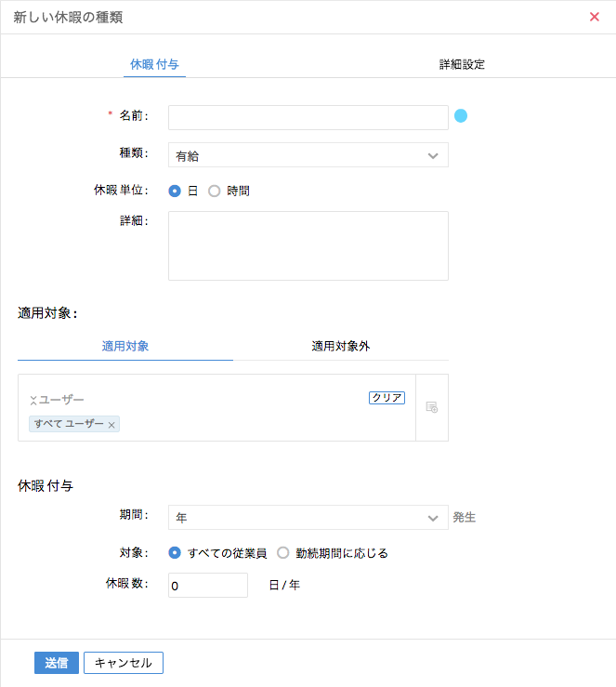Image resolution: width=616 pixels, height=687 pixels.
Task: Click the blue color circle next to 名前
Action: click(461, 115)
